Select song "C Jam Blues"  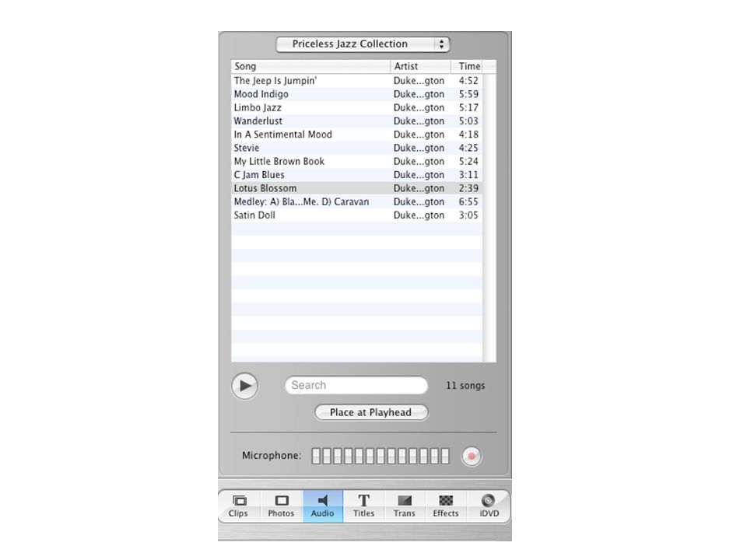pyautogui.click(x=357, y=175)
